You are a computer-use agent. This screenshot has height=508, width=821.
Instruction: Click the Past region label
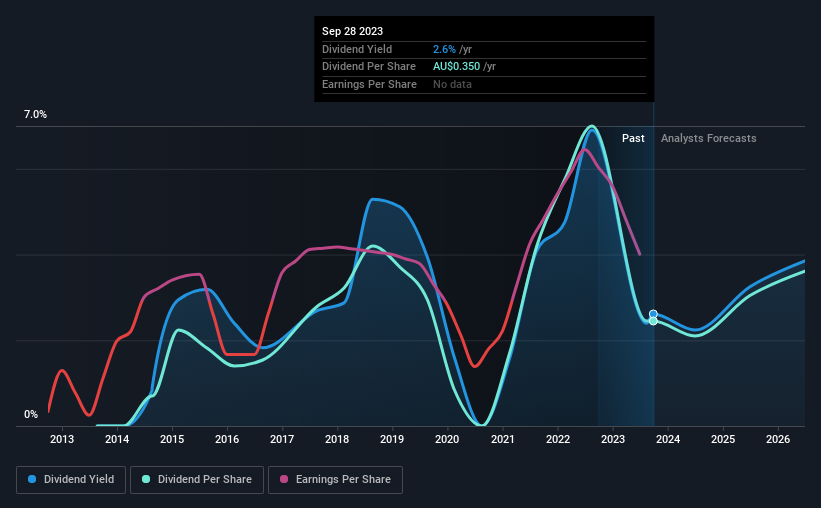click(633, 138)
